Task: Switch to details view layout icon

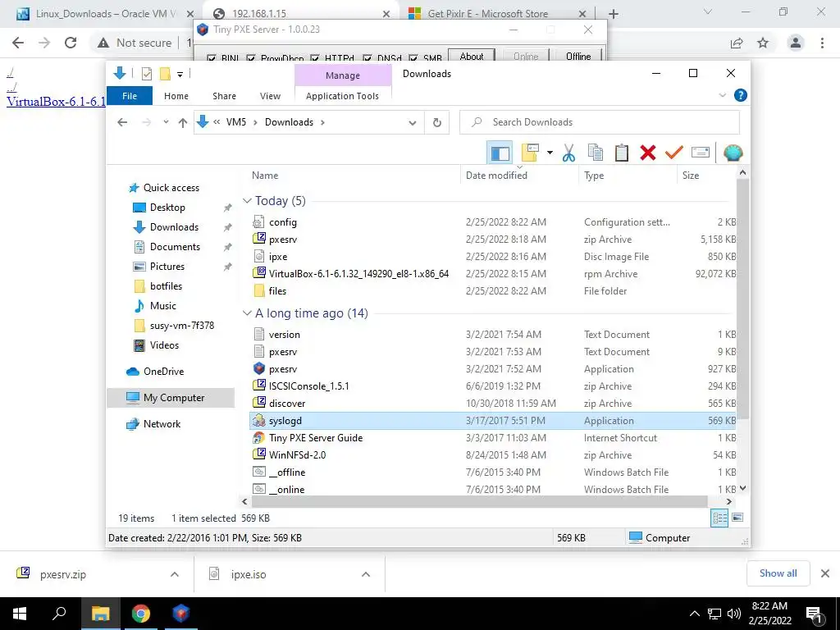Action: tap(719, 518)
